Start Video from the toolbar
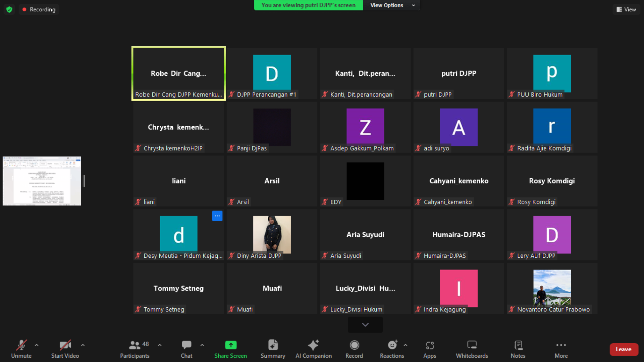The image size is (644, 362). pyautogui.click(x=65, y=345)
